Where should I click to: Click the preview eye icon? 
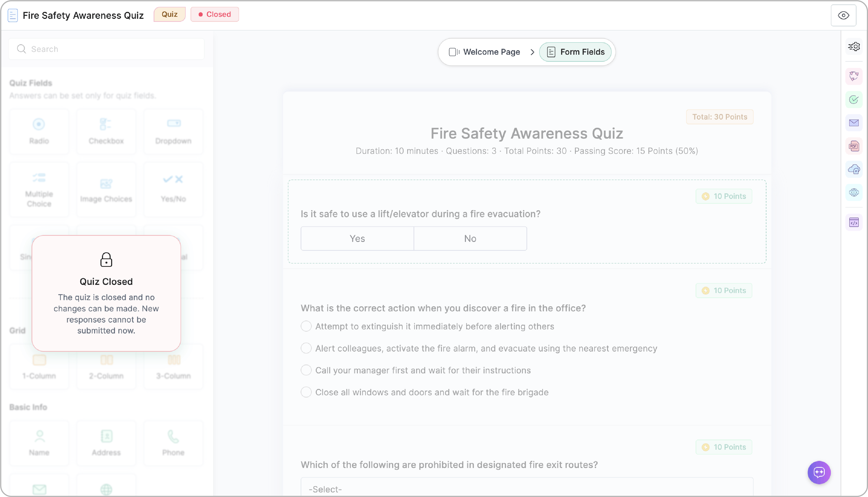tap(843, 15)
